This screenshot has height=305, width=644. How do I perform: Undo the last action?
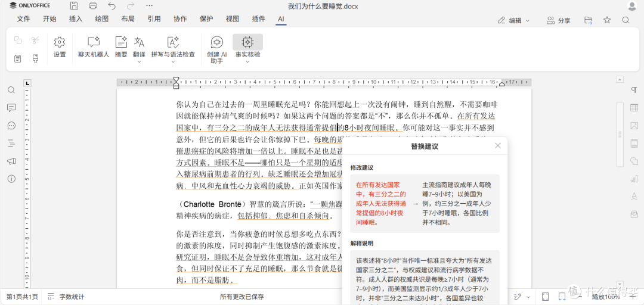[112, 6]
